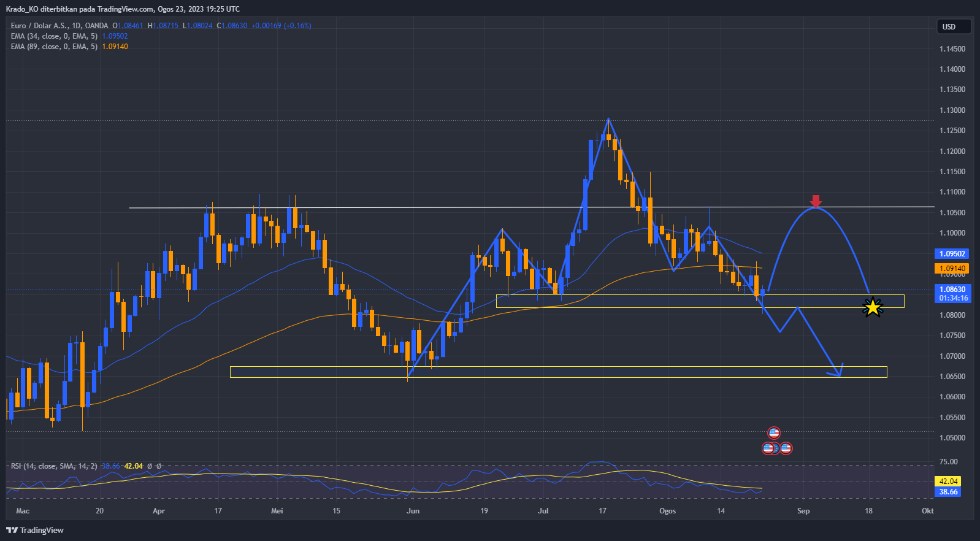Click the orange 1.09140 price scale tag
980x541 pixels.
(x=952, y=269)
